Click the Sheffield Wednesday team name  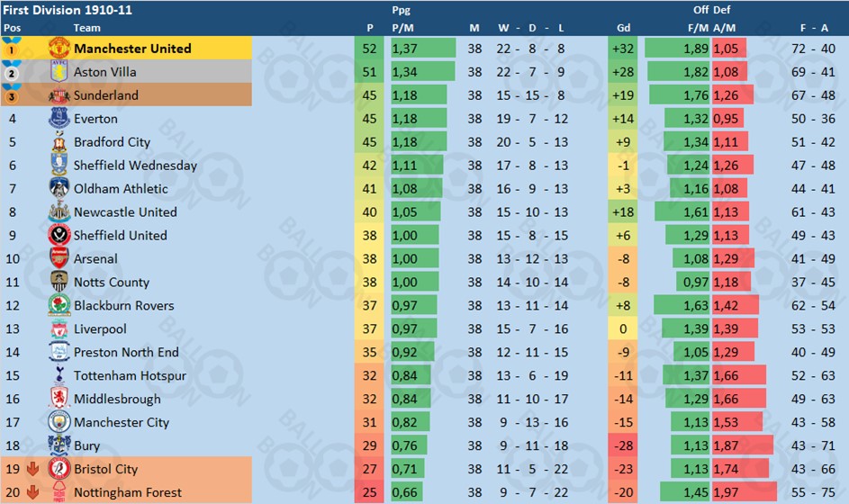tap(135, 165)
